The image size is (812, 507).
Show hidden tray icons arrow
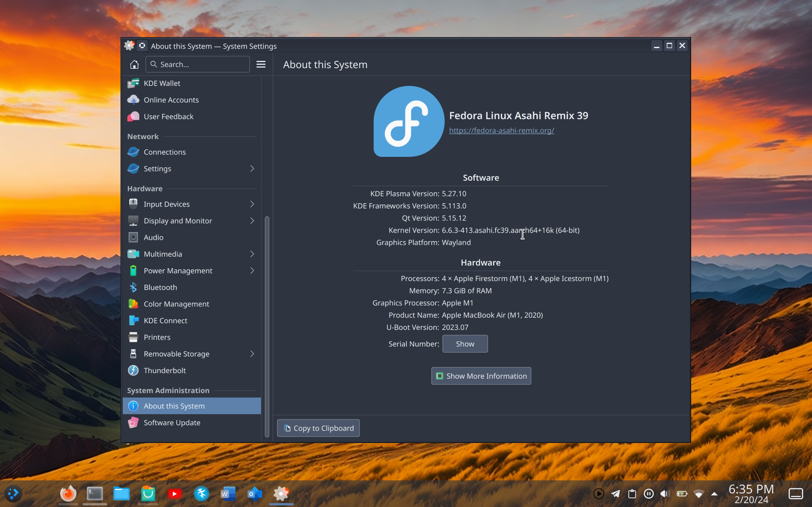point(714,494)
